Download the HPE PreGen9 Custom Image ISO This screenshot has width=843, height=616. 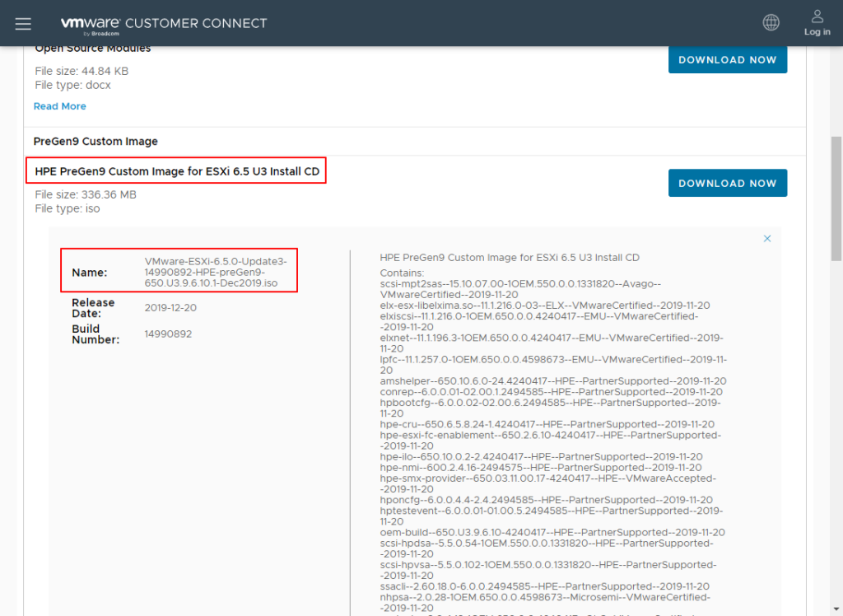point(728,183)
